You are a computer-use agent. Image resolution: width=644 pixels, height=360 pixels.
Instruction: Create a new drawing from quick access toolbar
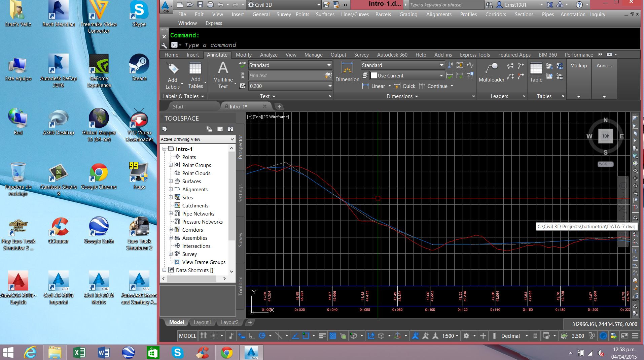coord(180,5)
